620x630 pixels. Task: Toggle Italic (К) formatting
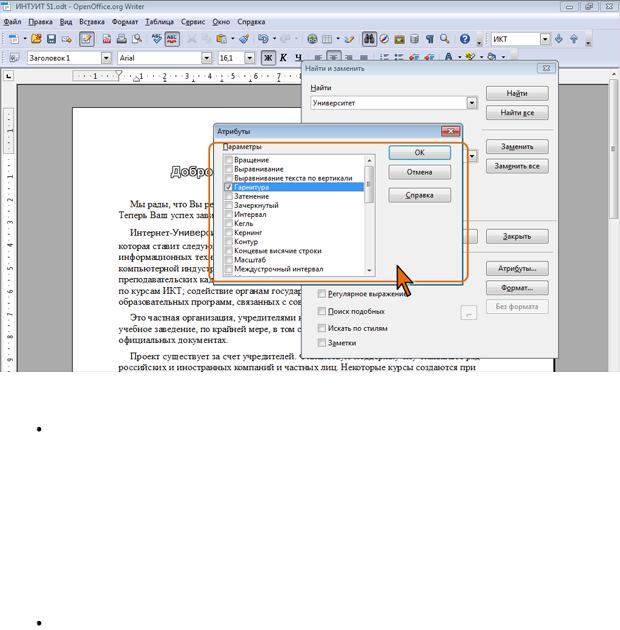[x=284, y=58]
